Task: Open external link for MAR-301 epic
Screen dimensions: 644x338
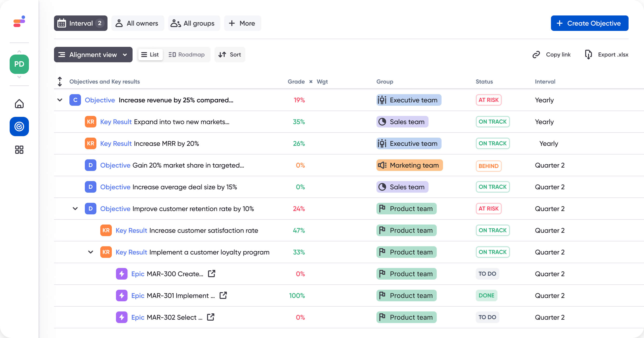Action: (x=223, y=296)
